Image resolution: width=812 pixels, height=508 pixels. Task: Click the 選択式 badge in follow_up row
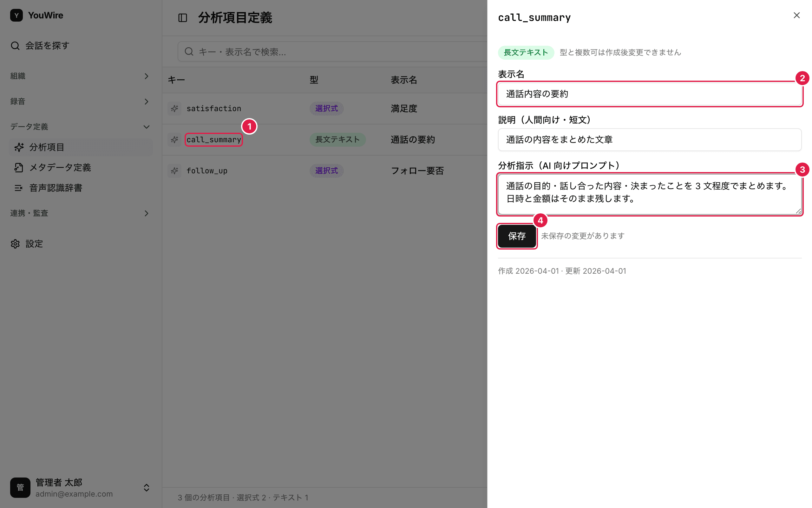(x=326, y=171)
